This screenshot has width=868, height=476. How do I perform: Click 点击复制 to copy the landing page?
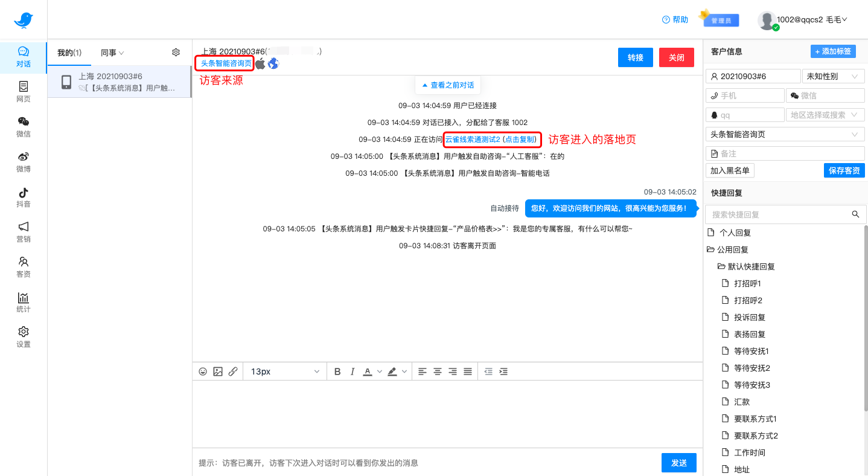[520, 140]
